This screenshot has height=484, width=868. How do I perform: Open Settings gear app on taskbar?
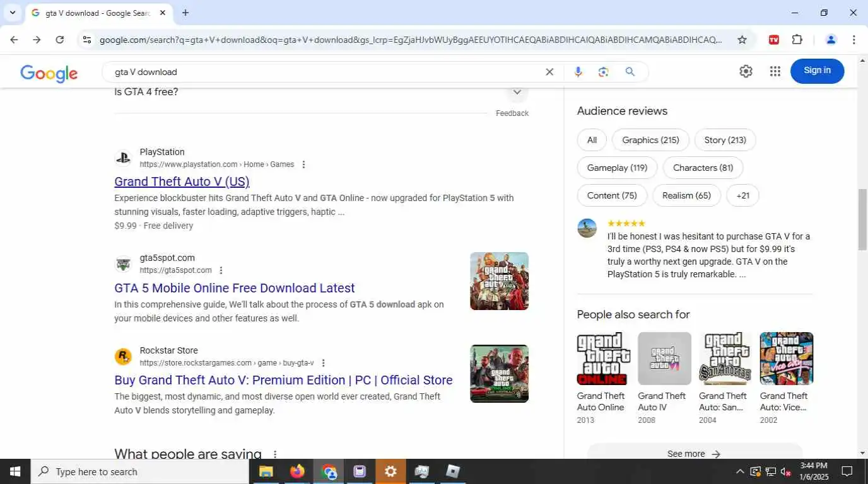[390, 471]
